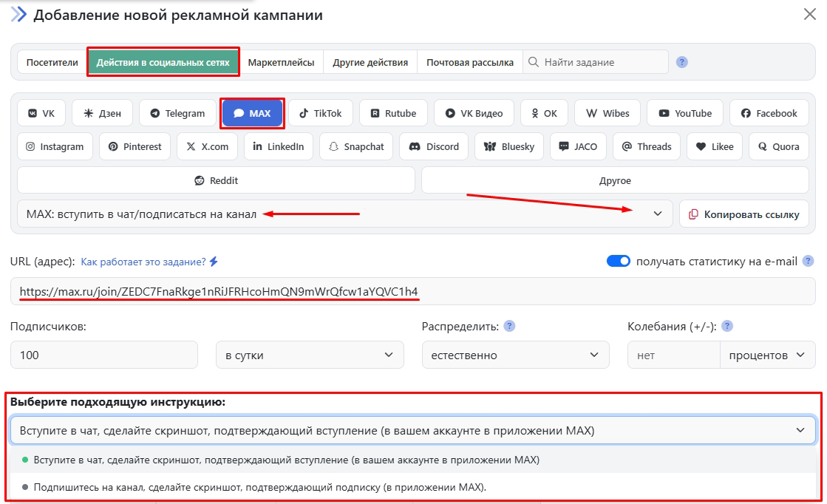The height and width of the screenshot is (504, 827).
Task: Open the Почтовая рассылка tab
Action: (x=470, y=62)
